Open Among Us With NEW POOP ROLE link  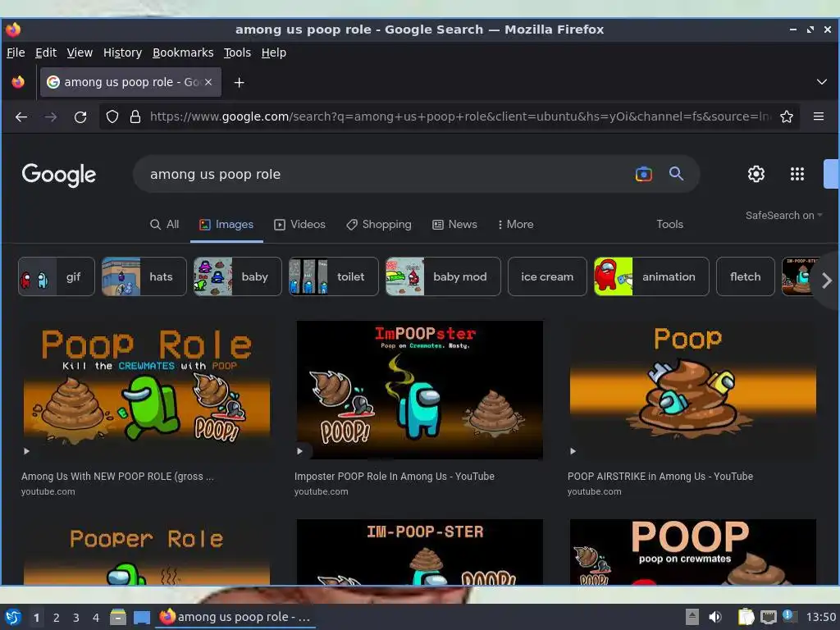pos(117,477)
